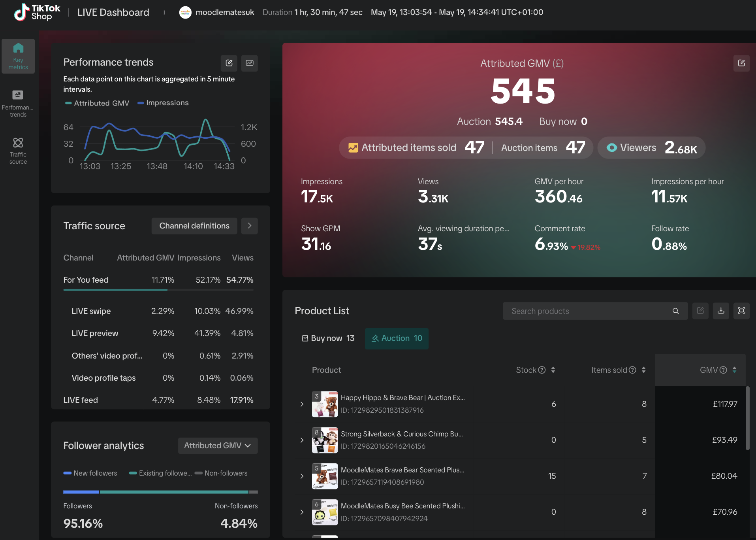Viewport: 756px width, 540px height.
Task: Click the Video profile taps channel row
Action: click(158, 378)
